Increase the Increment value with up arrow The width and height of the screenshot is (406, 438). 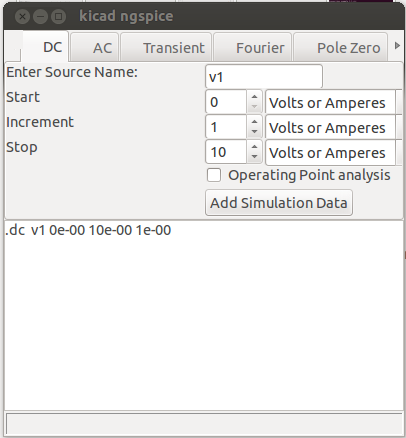coord(254,122)
